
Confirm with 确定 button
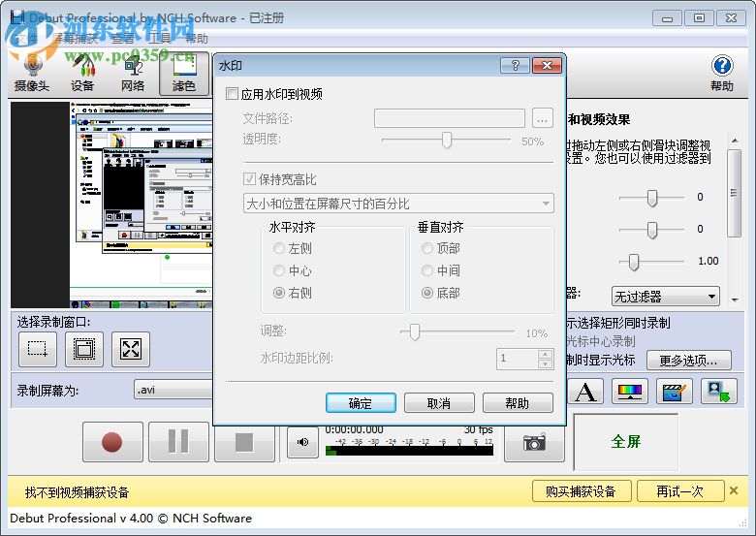[361, 403]
